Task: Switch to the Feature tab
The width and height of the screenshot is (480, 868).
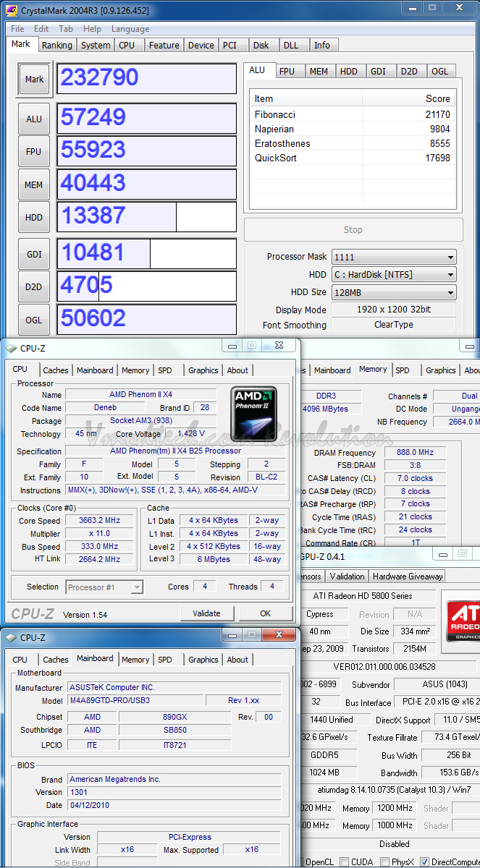Action: click(x=164, y=45)
